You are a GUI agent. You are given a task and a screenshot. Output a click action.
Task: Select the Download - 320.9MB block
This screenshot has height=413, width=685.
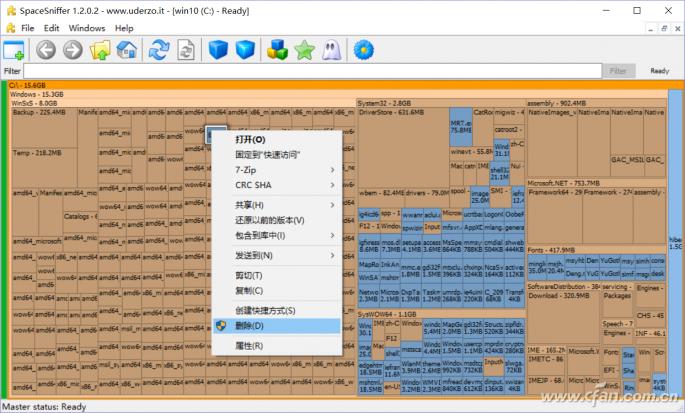click(564, 317)
